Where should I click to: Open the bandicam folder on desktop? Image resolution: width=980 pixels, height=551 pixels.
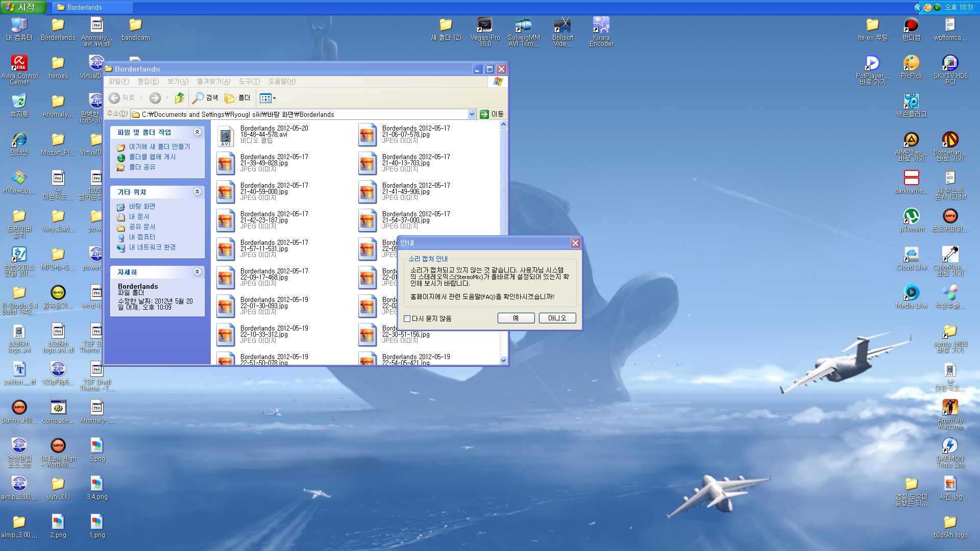click(135, 29)
